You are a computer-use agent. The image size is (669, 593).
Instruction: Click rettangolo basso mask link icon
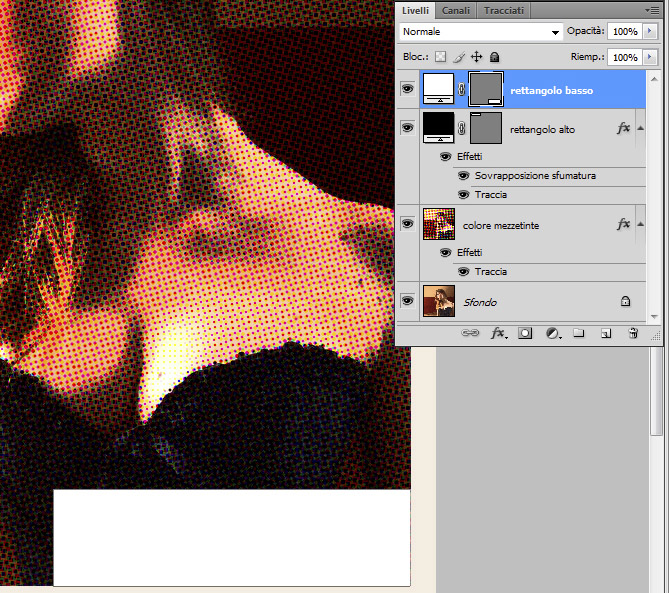point(462,89)
